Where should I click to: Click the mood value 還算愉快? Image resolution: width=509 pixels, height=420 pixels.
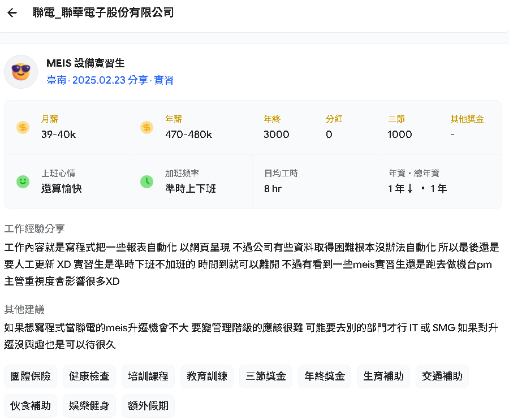pos(61,189)
